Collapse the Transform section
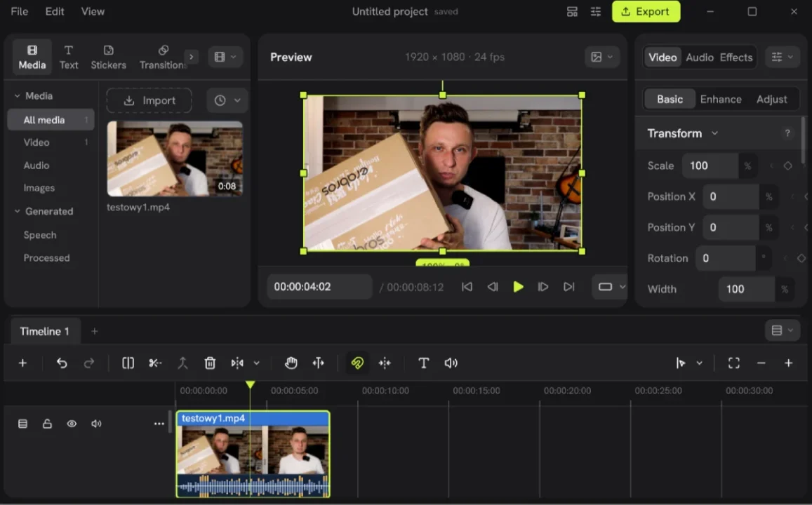The height and width of the screenshot is (505, 812). 714,133
